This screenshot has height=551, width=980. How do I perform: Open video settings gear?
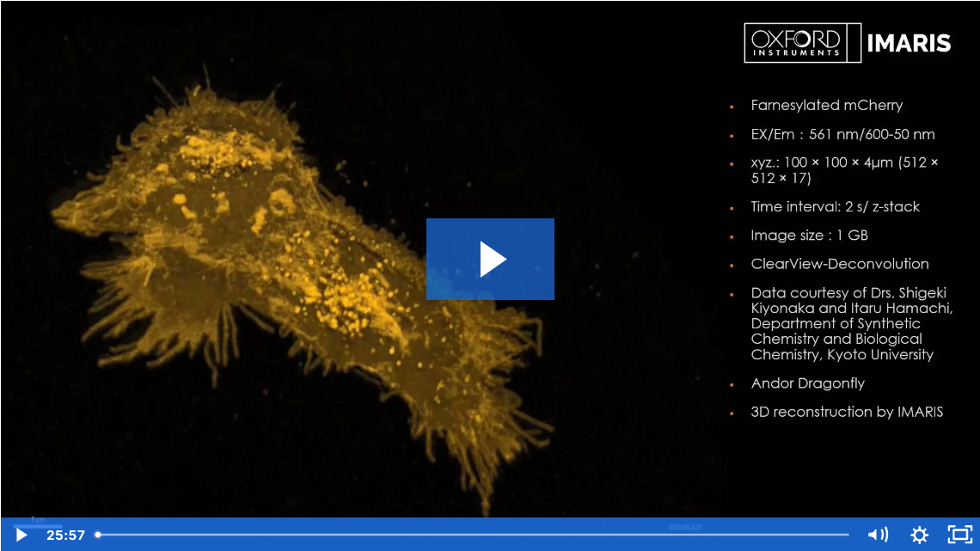click(919, 535)
